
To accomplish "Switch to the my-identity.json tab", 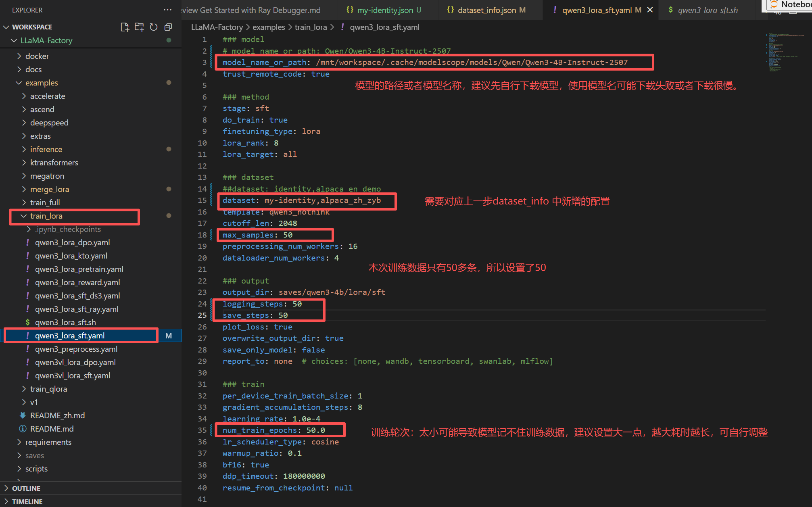I will tap(384, 10).
